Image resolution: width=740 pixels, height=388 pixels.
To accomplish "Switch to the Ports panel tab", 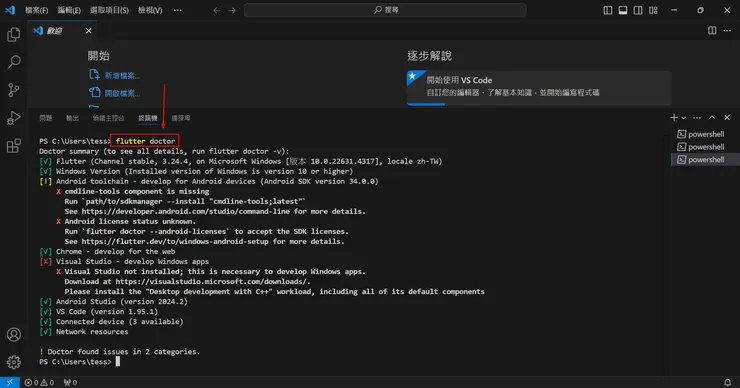I will coord(181,118).
